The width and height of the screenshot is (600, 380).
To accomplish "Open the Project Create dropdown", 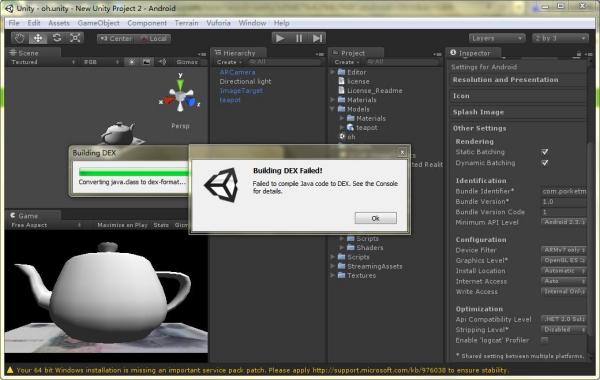I will (347, 62).
